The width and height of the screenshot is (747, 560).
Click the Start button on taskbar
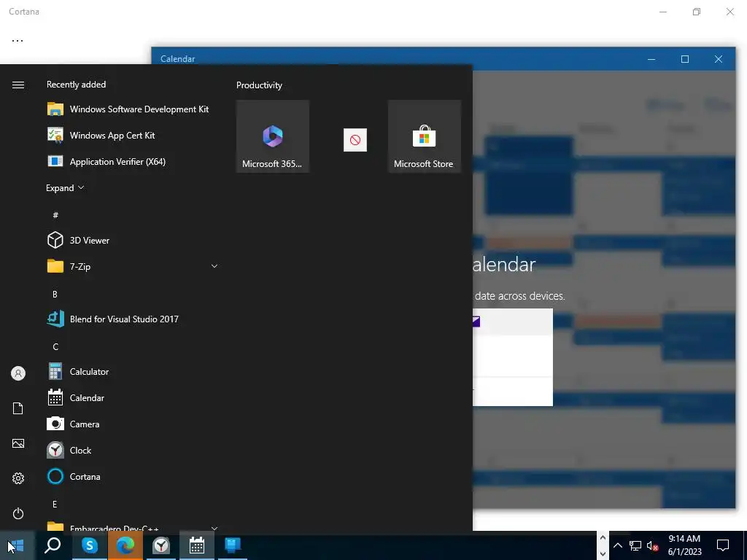point(17,545)
